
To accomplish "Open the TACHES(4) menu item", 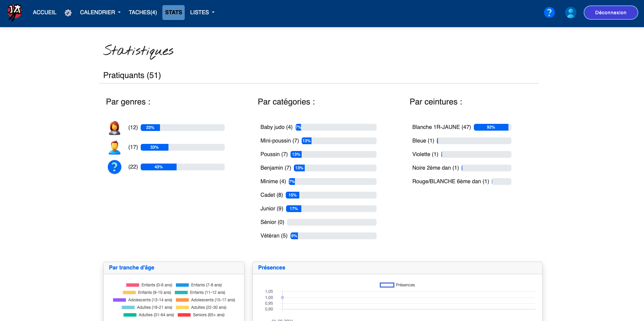I will tap(143, 12).
